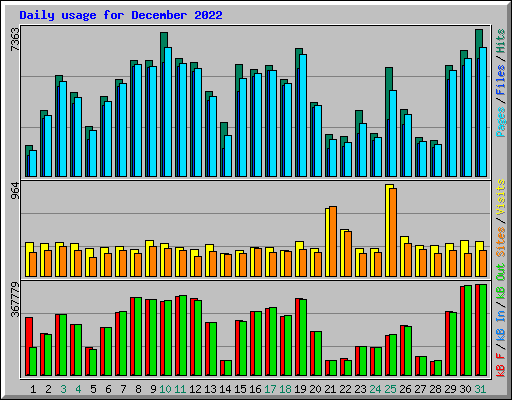Click the 'Visits' legend label

click(500, 197)
